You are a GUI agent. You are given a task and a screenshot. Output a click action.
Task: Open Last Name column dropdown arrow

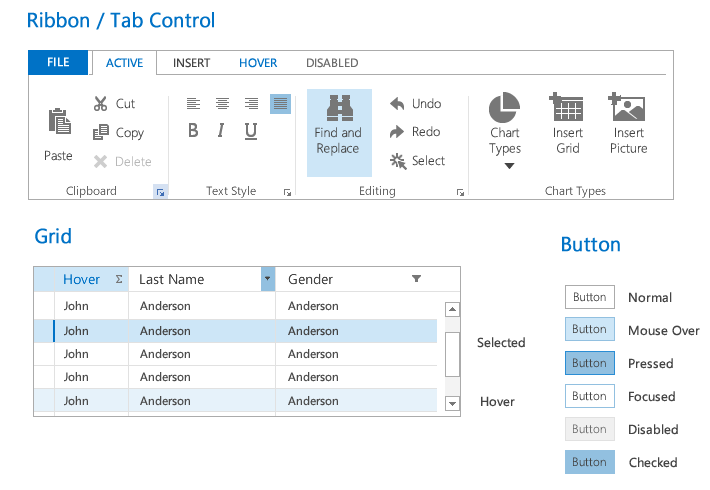click(x=267, y=279)
